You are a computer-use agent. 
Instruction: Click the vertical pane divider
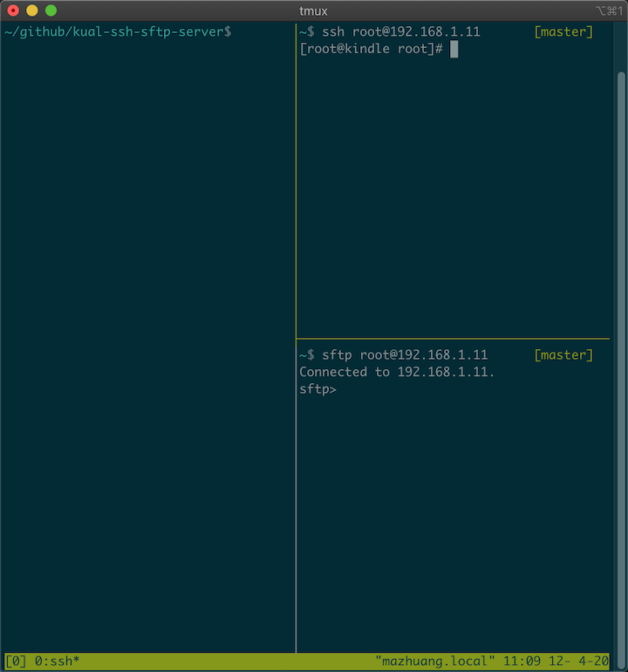pos(296,339)
